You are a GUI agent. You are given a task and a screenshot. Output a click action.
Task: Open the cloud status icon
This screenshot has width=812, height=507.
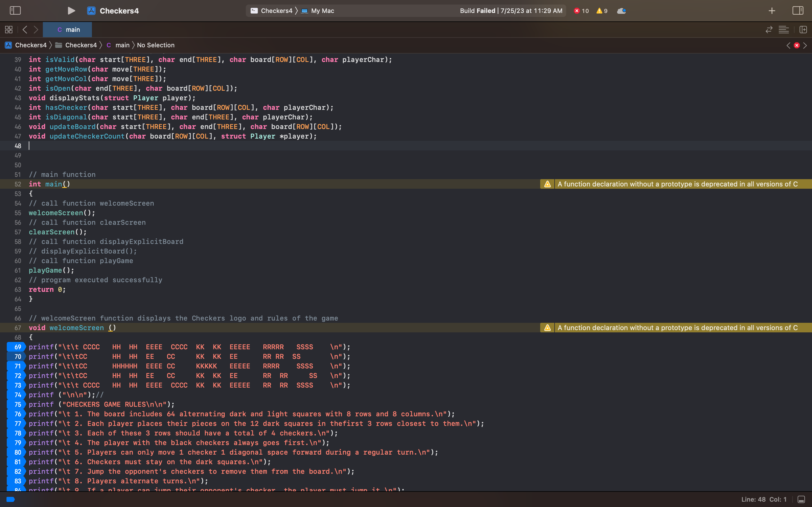point(621,11)
